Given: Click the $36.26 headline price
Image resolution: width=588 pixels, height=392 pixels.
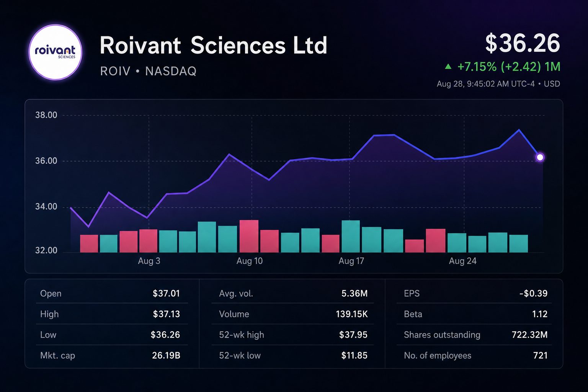Looking at the screenshot, I should 523,43.
